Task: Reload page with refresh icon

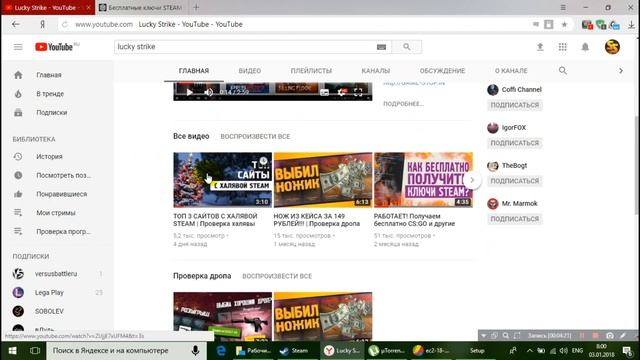Action: [x=64, y=24]
